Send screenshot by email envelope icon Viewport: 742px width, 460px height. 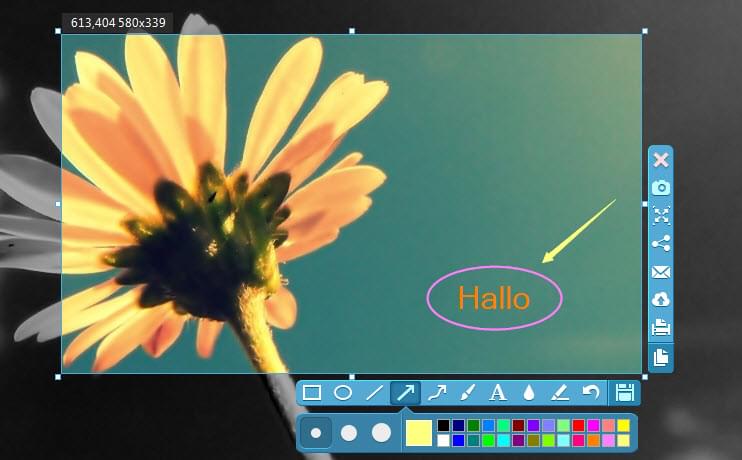[660, 271]
